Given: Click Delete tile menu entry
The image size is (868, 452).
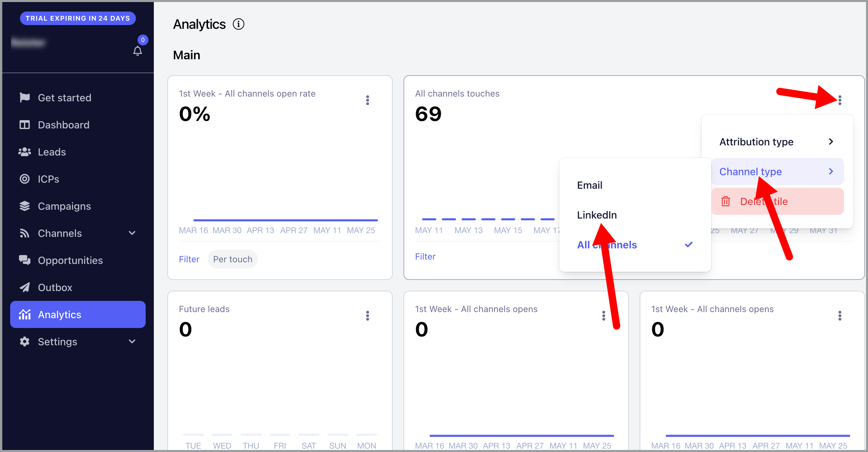Looking at the screenshot, I should point(777,201).
